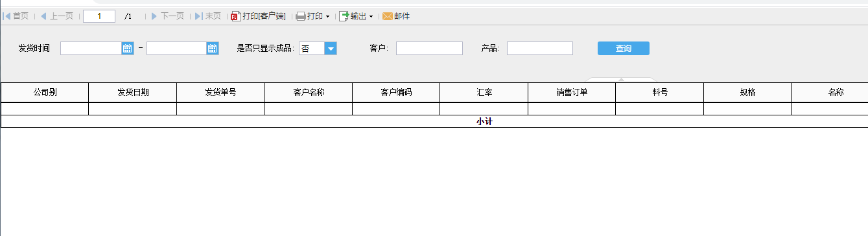Click the 规格 column header
Viewport: 868px width, 236px height.
tap(747, 92)
